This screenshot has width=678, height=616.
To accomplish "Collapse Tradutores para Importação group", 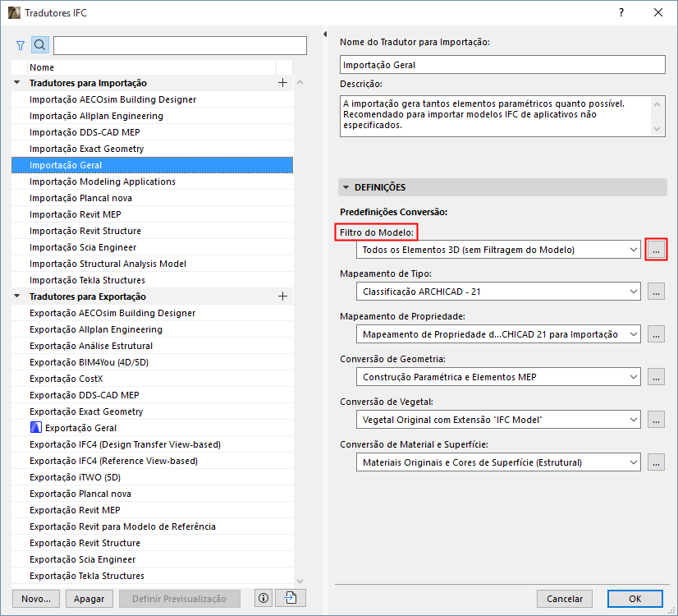I will click(17, 83).
